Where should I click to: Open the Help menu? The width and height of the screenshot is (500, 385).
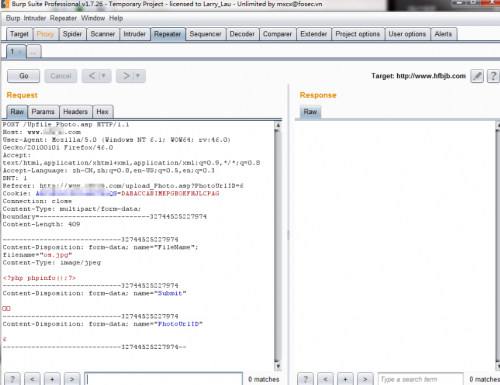[x=116, y=18]
